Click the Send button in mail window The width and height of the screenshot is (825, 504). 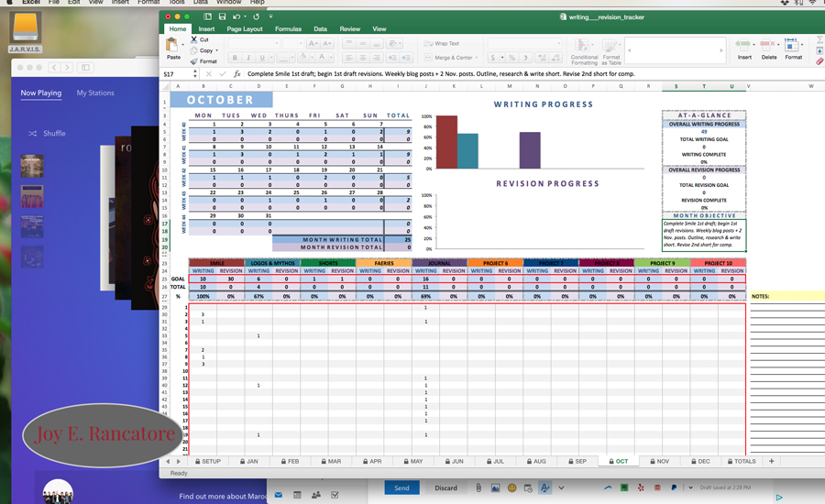(402, 488)
